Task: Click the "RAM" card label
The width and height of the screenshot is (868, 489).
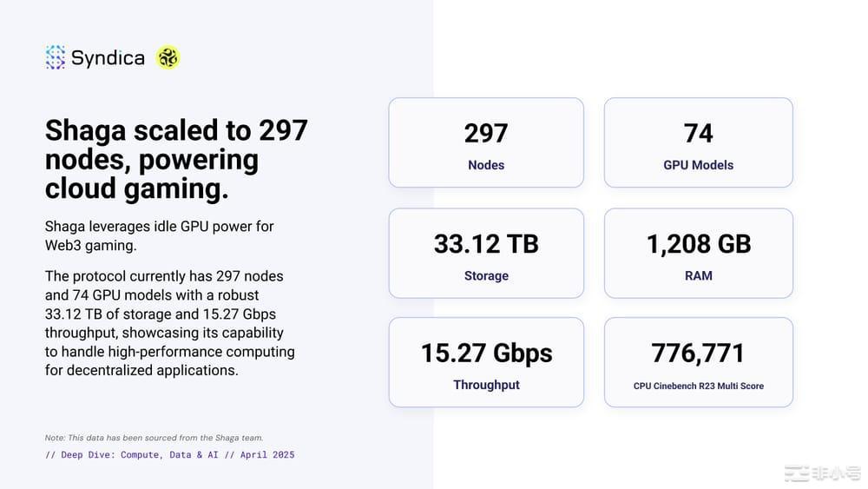Action: click(698, 275)
